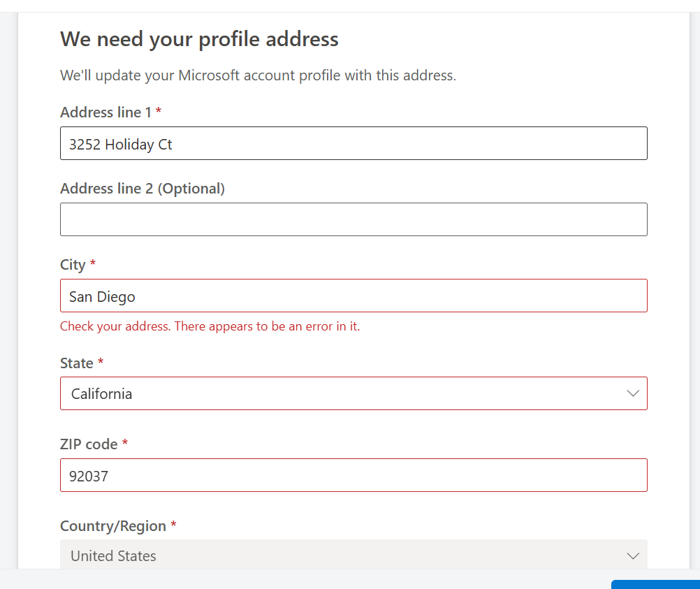Click the 'ZIP code' label text

tap(89, 444)
